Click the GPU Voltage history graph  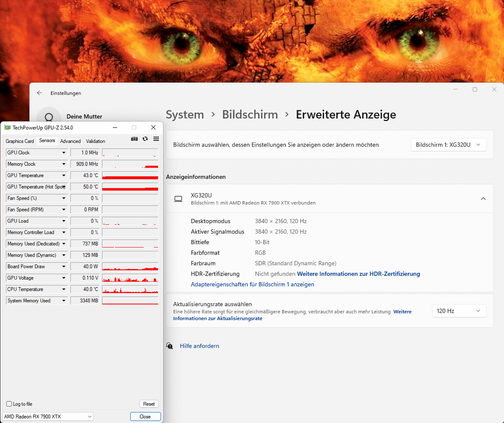[130, 278]
